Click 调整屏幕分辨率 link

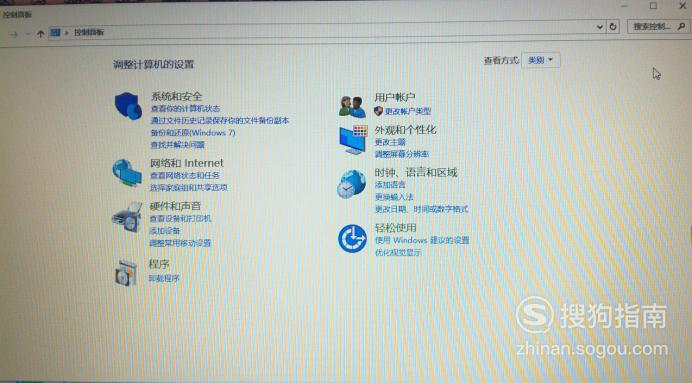(x=402, y=154)
